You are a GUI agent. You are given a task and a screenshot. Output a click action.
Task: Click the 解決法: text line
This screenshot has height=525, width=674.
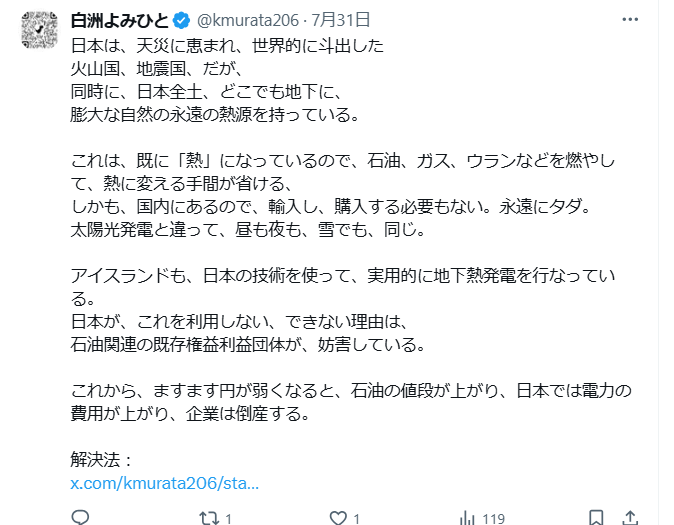(102, 460)
